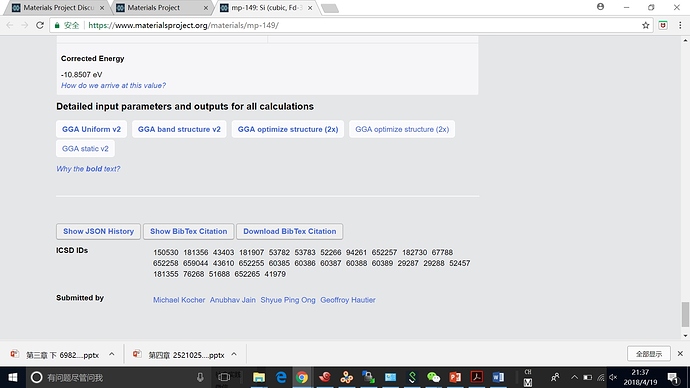Open the taskbar clock showing 21:37
This screenshot has width=690, height=388.
[x=640, y=377]
